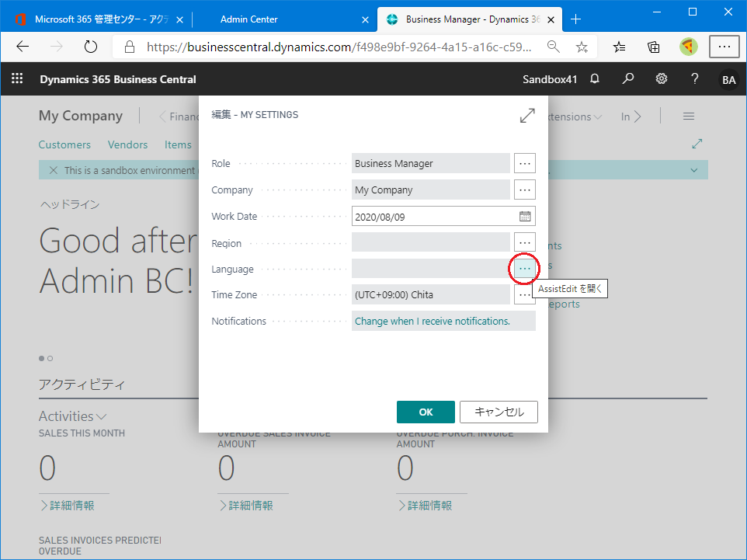Viewport: 747px width, 560px height.
Task: Close the Admin Center tab
Action: tap(366, 19)
